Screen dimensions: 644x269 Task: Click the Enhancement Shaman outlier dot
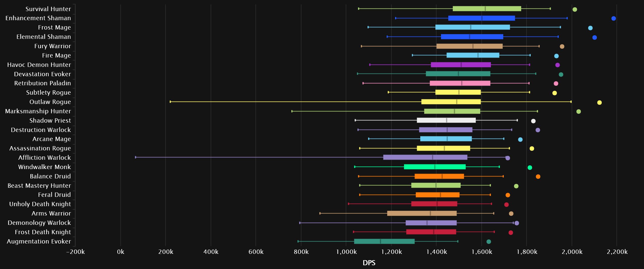point(613,18)
